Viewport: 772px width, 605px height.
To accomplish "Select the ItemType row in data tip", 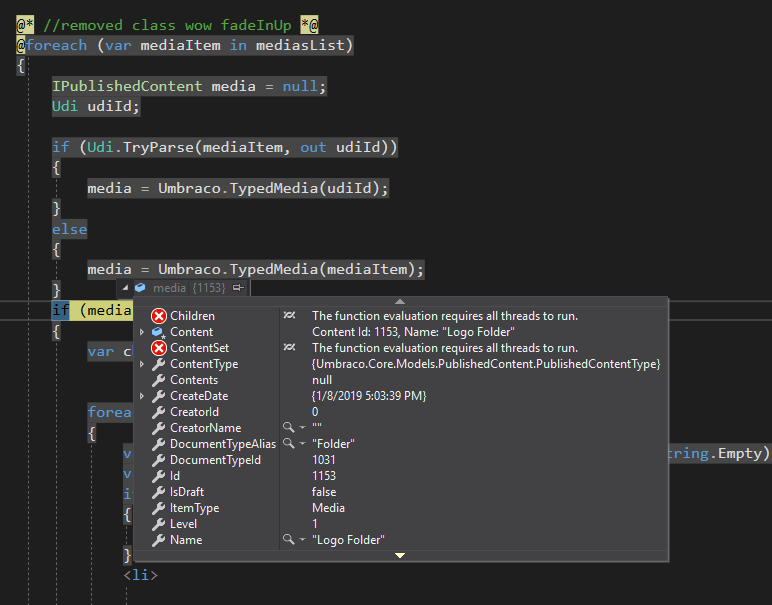I will [x=194, y=508].
